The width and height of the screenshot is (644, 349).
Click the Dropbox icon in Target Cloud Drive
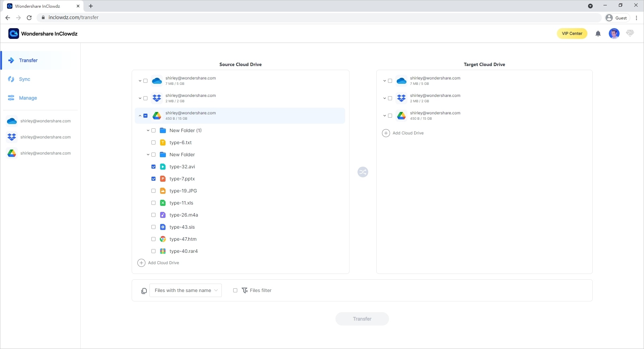click(401, 98)
